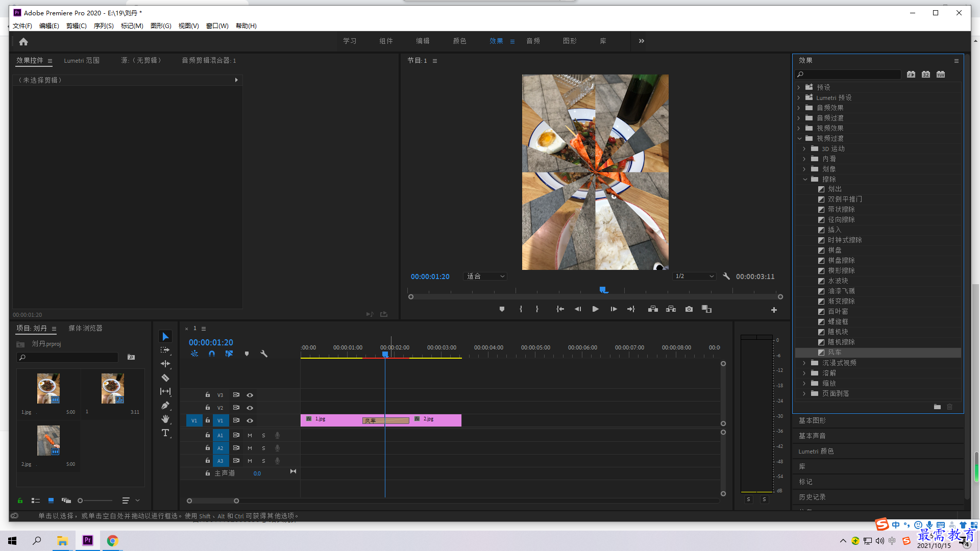Click the Extract button
The image size is (980, 551).
[671, 309]
